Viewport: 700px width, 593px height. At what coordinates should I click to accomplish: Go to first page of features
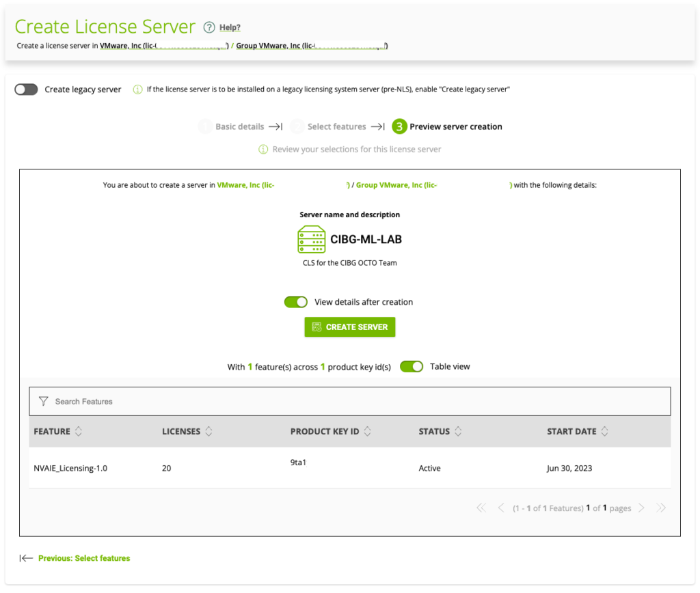coord(481,508)
